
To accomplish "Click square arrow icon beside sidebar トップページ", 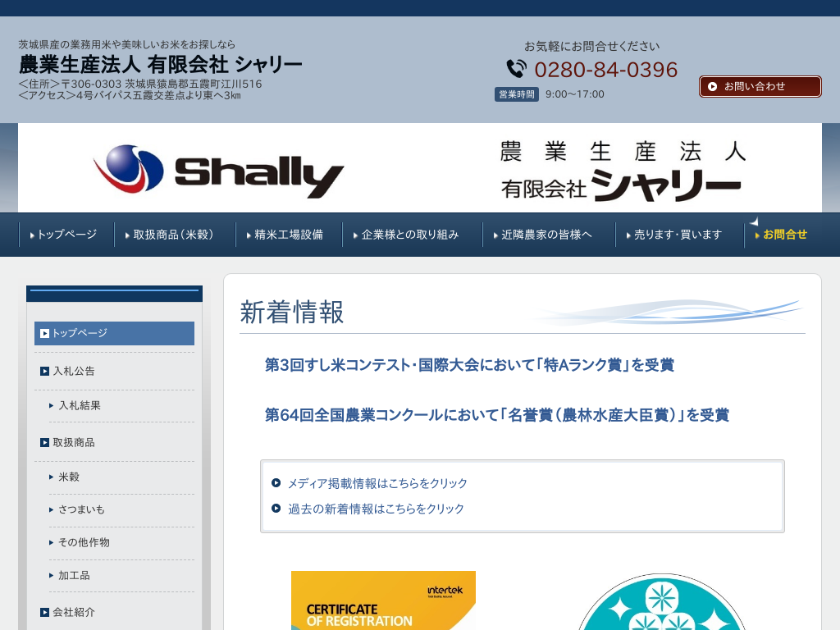I will pyautogui.click(x=44, y=333).
